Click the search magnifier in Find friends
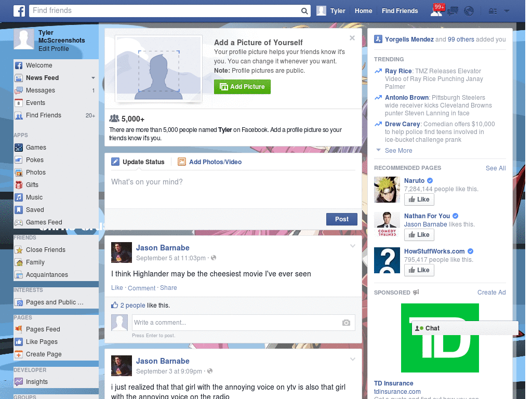Viewport: 532px width, 399px height. click(304, 10)
